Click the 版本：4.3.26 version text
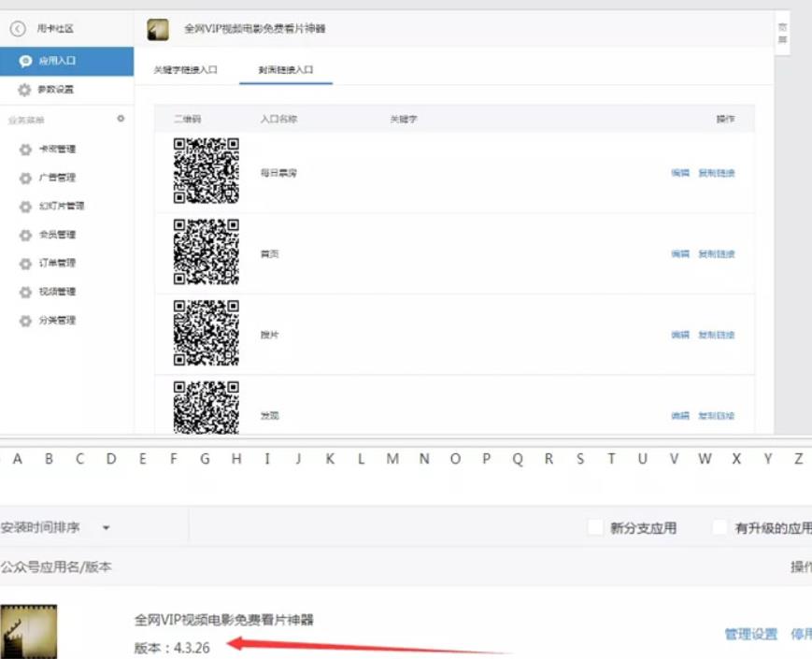The image size is (812, 659). [172, 648]
